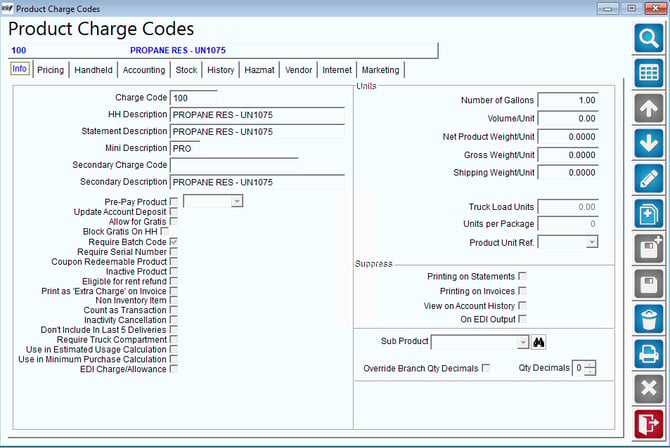Click the Mini Description field
The width and height of the screenshot is (670, 448).
pyautogui.click(x=185, y=148)
